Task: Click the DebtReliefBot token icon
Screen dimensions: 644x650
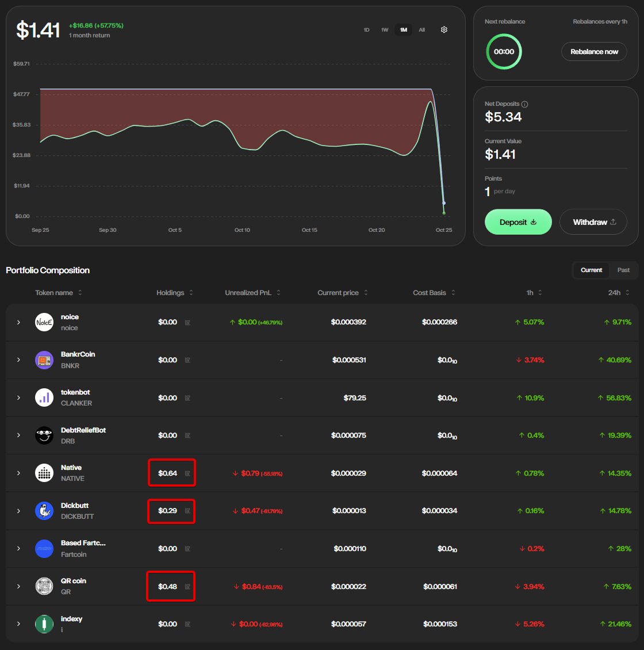Action: click(44, 435)
